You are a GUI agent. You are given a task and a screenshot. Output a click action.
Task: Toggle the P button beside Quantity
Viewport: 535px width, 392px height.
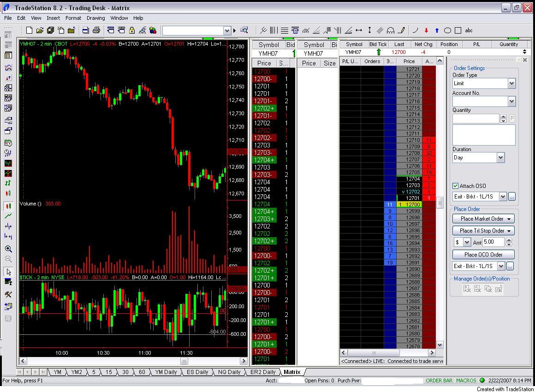point(512,118)
